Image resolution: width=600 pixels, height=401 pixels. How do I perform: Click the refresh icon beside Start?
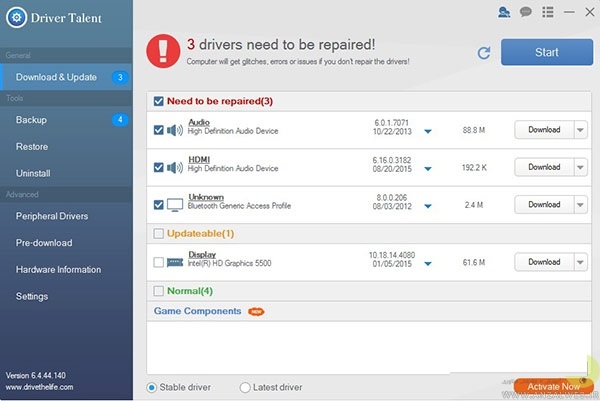484,53
